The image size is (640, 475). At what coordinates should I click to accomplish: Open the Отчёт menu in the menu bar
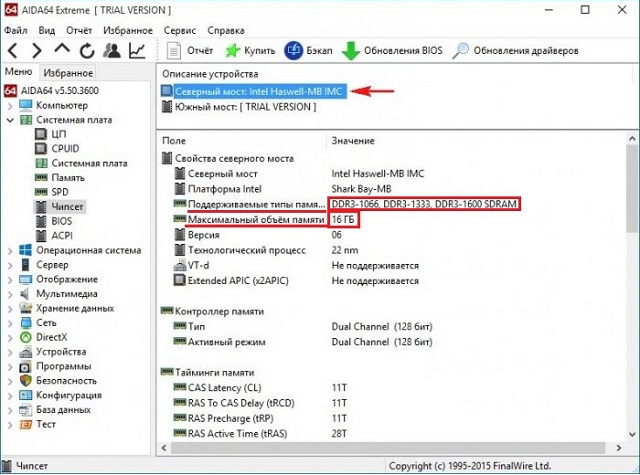79,31
